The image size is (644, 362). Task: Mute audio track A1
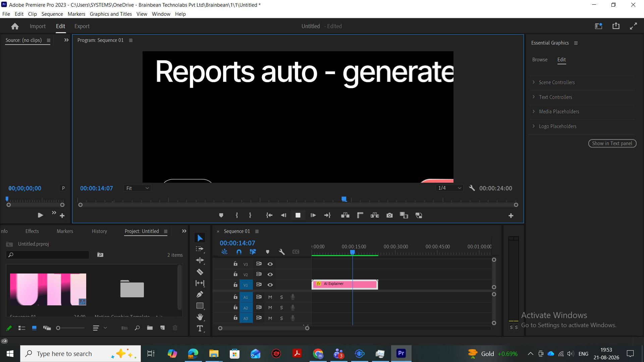click(x=270, y=297)
